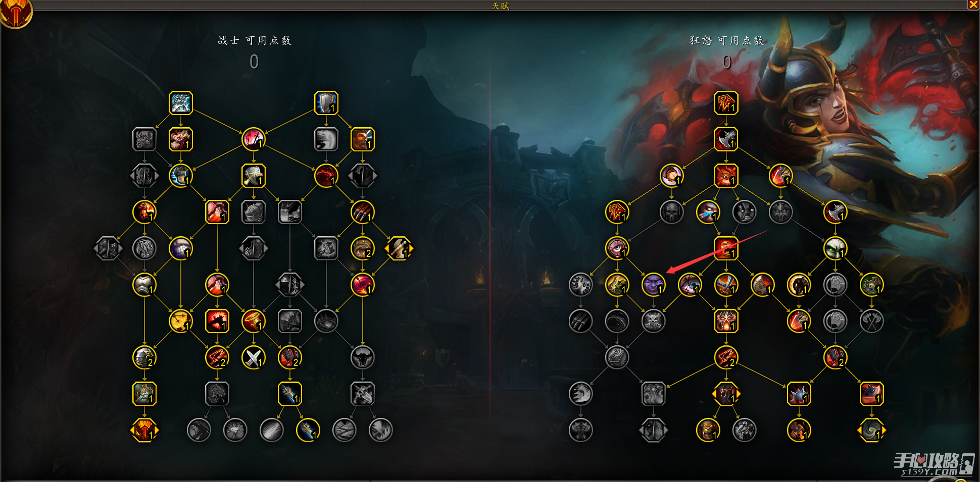The height and width of the screenshot is (482, 980).
Task: Click the 天赋 title at the top of the window
Action: [x=501, y=6]
